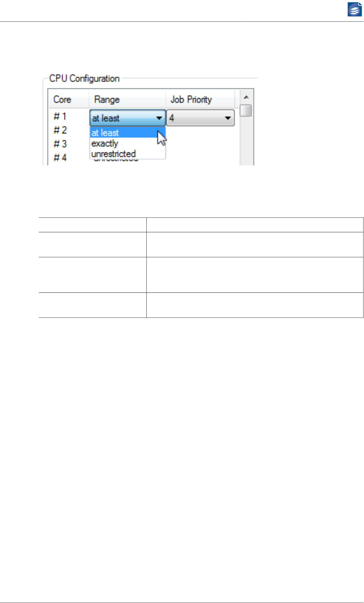Image resolution: width=364 pixels, height=603 pixels.
Task: Choose "exactly" in the Range list
Action: (x=105, y=144)
